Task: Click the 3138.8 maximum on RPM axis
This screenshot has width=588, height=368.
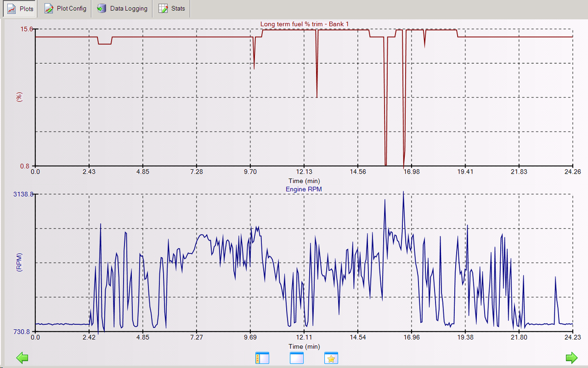Action: pos(23,194)
